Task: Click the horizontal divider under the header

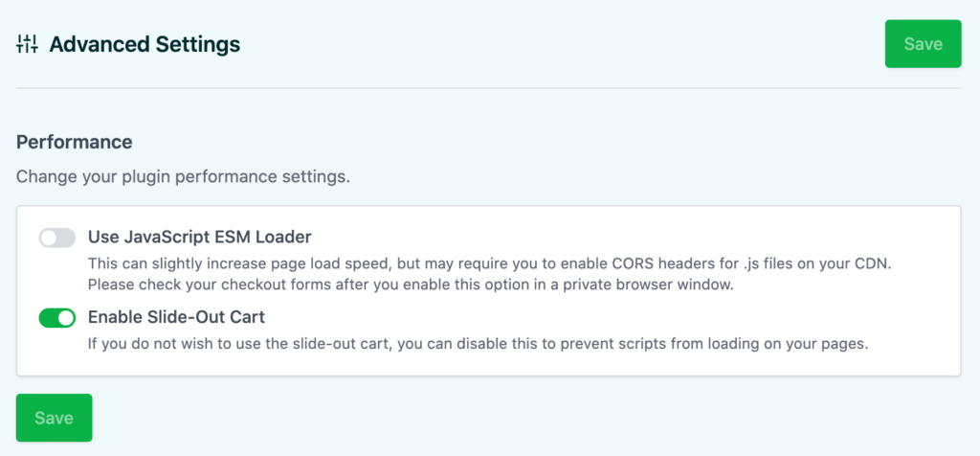Action: tap(489, 88)
